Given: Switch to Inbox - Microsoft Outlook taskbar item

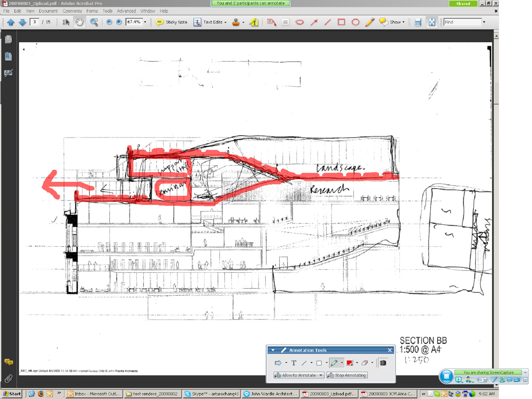Looking at the screenshot, I should 94,394.
